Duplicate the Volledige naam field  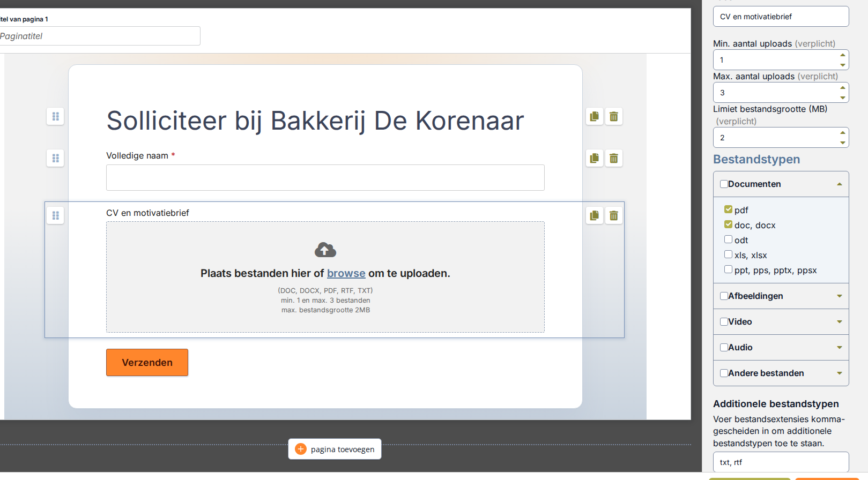[595, 158]
